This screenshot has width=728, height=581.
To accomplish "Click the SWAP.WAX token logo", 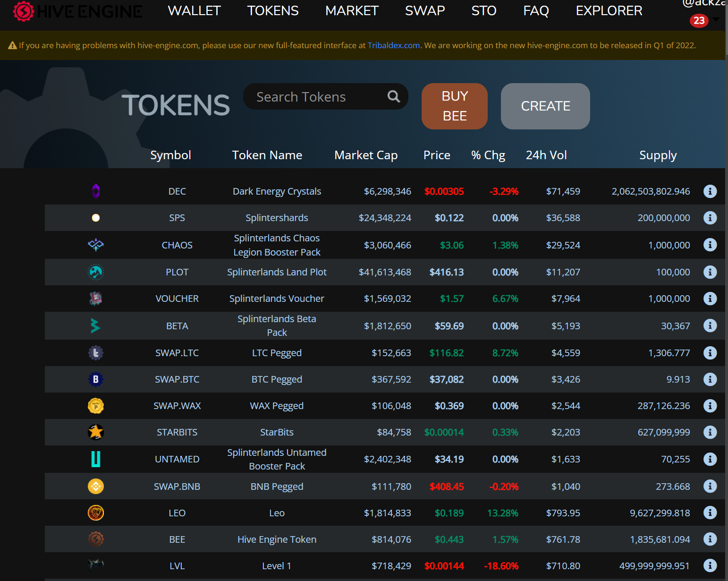I will (x=96, y=406).
